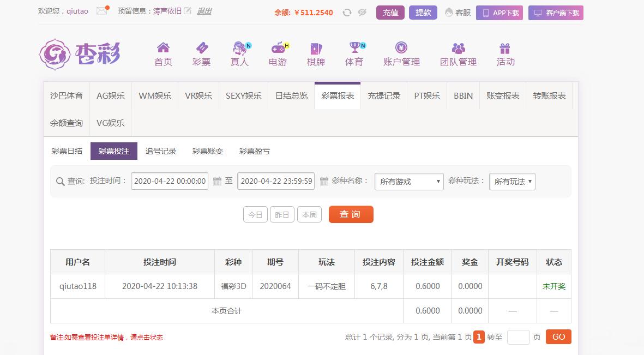The height and width of the screenshot is (355, 644).
Task: Switch to the SEXY娱乐 tab
Action: 244,96
